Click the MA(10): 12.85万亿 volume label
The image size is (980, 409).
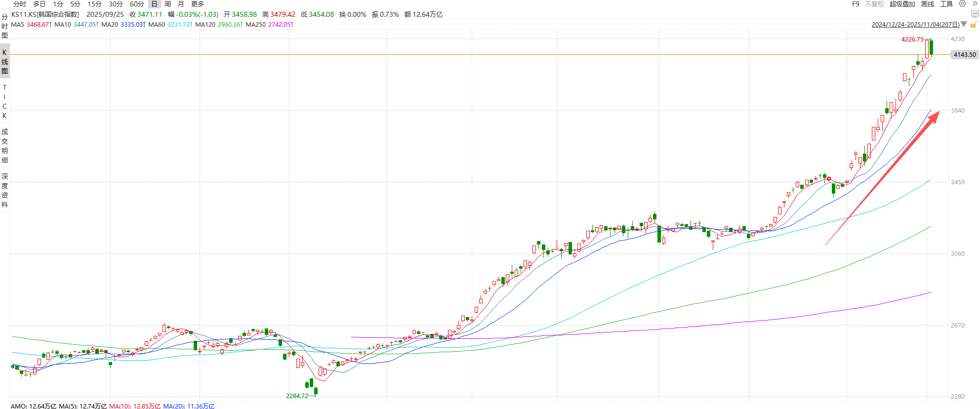tap(134, 406)
